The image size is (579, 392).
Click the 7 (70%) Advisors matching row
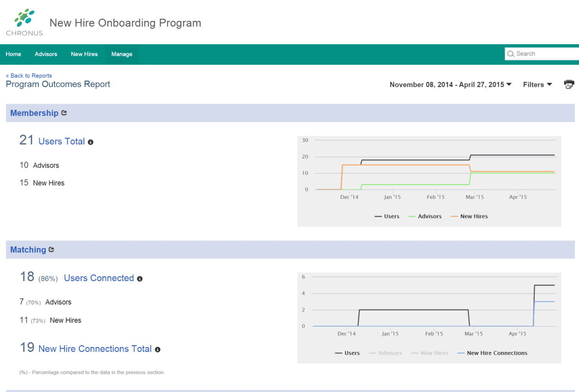coord(45,302)
